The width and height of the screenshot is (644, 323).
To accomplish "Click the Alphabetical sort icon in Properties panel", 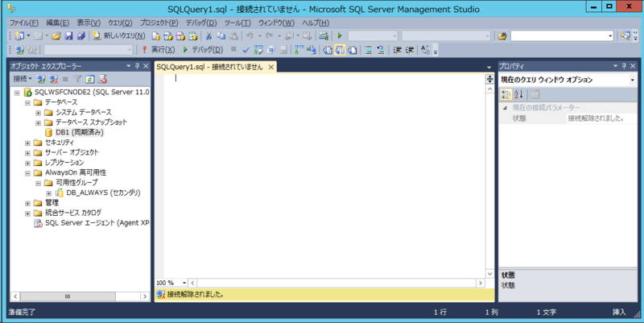I will point(518,94).
